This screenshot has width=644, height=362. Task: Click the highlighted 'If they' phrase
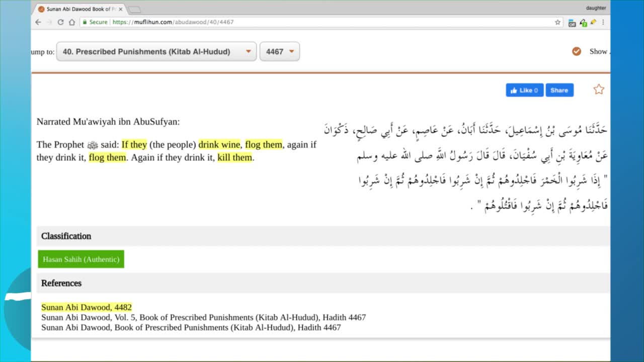pyautogui.click(x=134, y=144)
